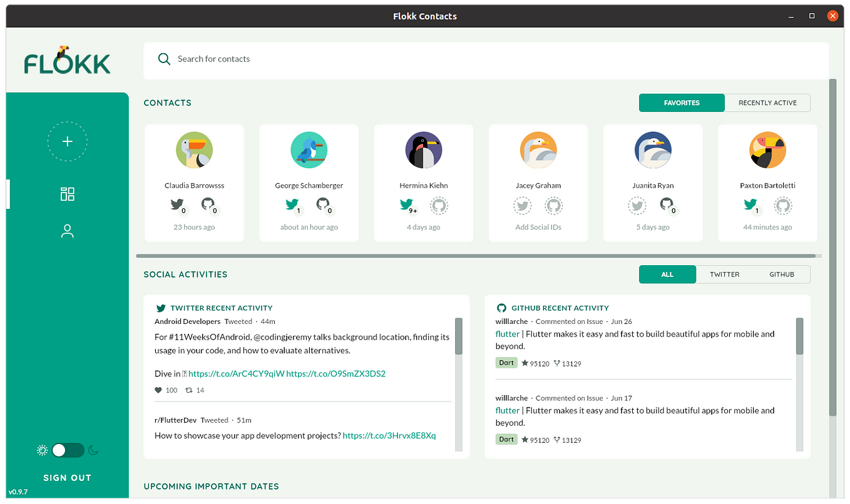Click Sign Out in sidebar

click(x=68, y=478)
